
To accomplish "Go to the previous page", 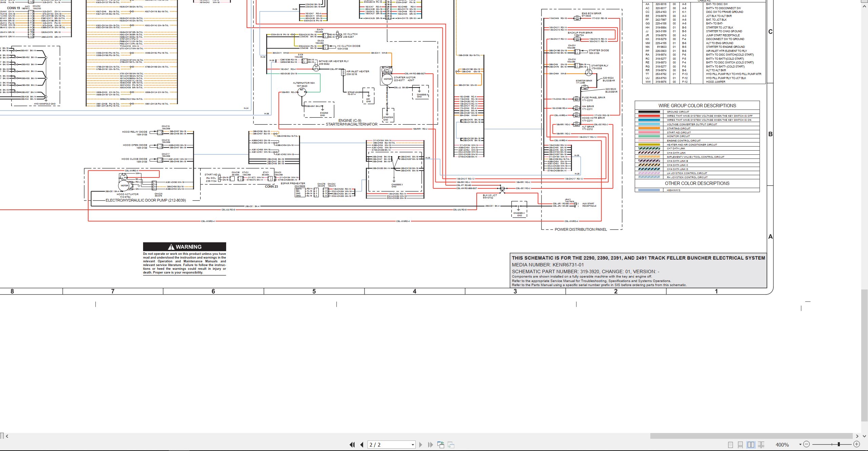I will pyautogui.click(x=362, y=445).
